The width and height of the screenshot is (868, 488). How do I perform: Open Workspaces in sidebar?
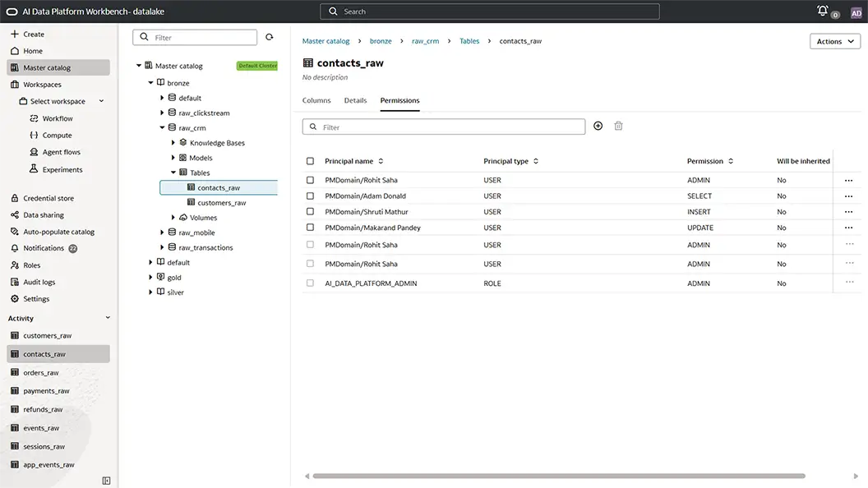42,85
